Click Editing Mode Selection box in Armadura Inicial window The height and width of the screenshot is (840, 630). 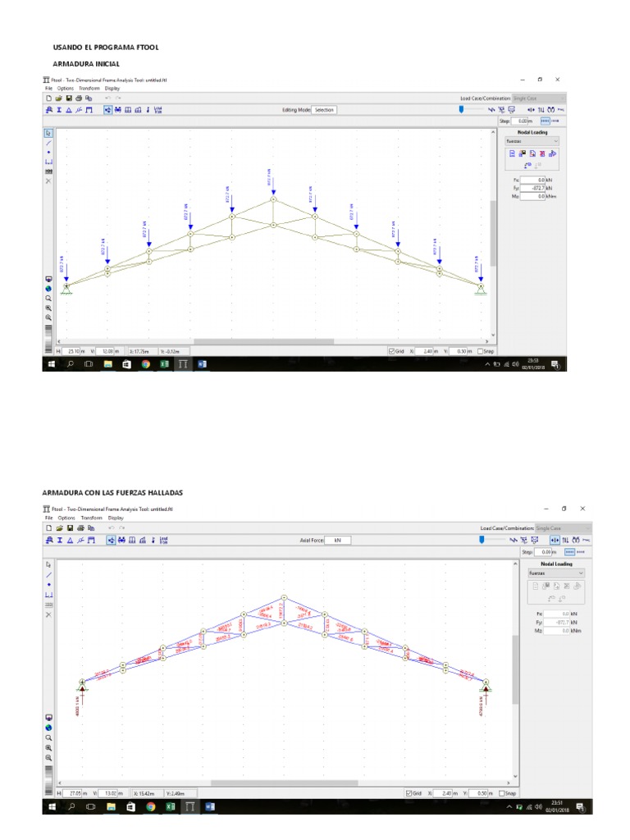(324, 110)
